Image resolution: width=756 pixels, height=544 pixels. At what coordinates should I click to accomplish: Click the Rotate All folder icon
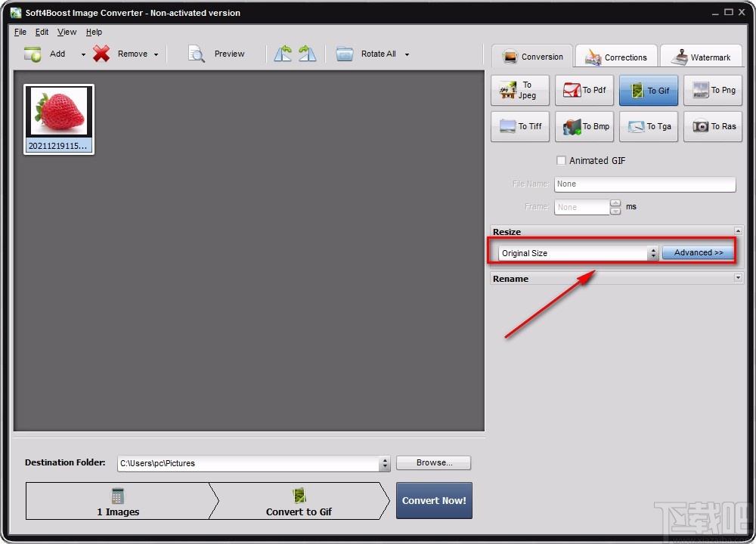344,54
